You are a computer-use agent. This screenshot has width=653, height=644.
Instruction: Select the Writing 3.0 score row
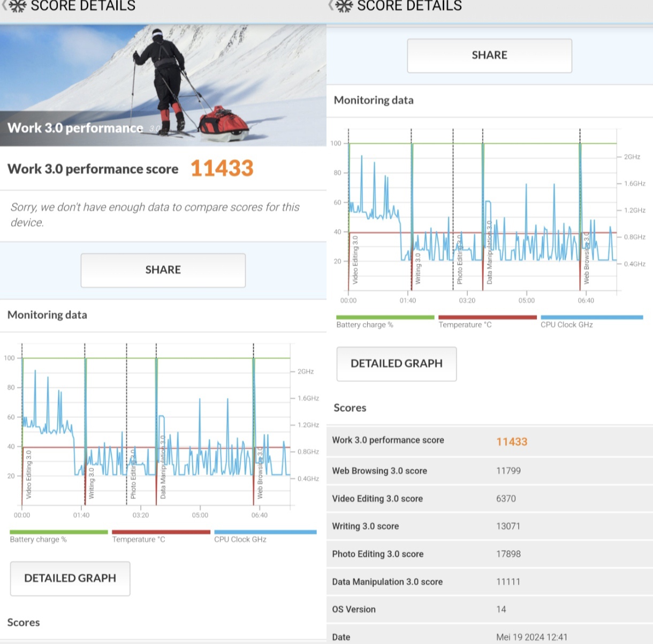pos(490,526)
